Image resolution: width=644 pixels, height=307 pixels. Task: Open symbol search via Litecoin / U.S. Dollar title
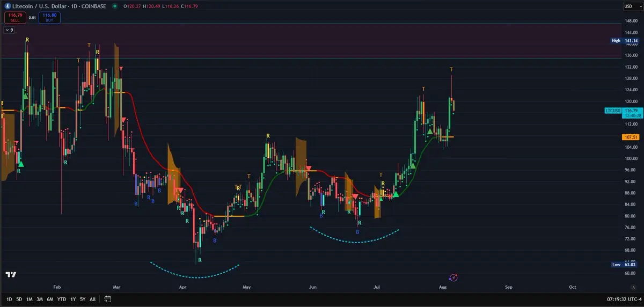[40, 6]
